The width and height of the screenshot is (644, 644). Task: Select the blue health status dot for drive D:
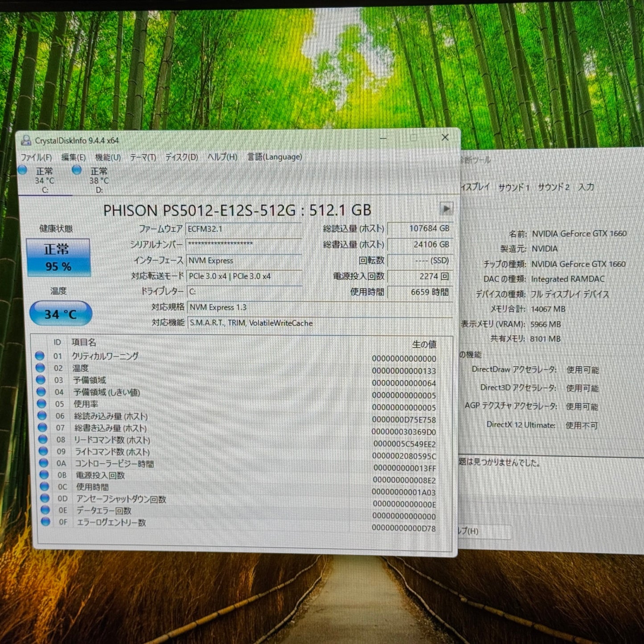click(76, 170)
